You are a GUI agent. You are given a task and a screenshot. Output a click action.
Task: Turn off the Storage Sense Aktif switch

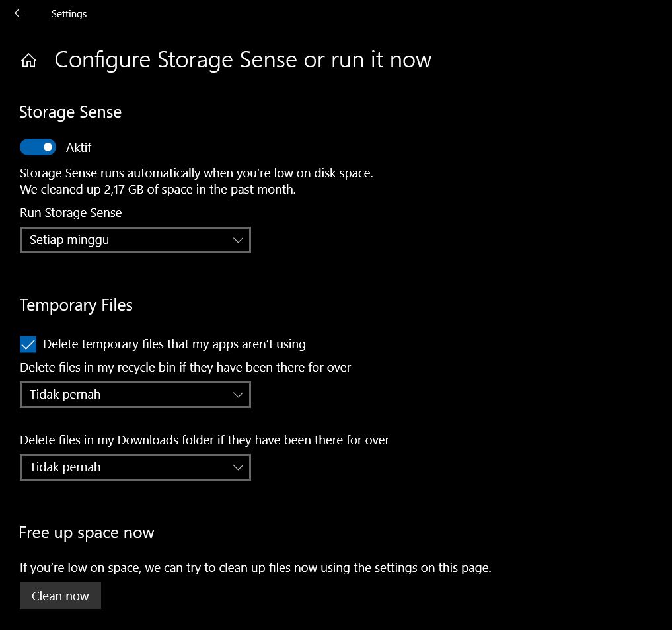[x=38, y=147]
